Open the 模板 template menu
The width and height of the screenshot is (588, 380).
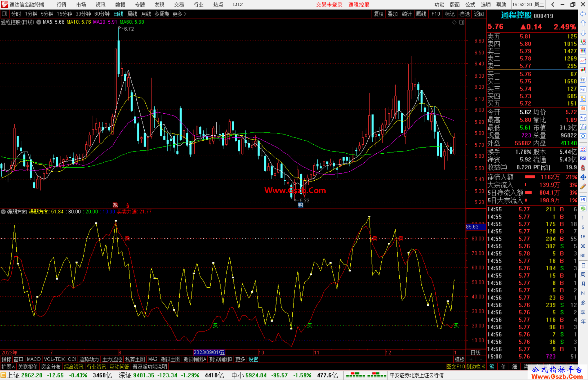click(460, 359)
